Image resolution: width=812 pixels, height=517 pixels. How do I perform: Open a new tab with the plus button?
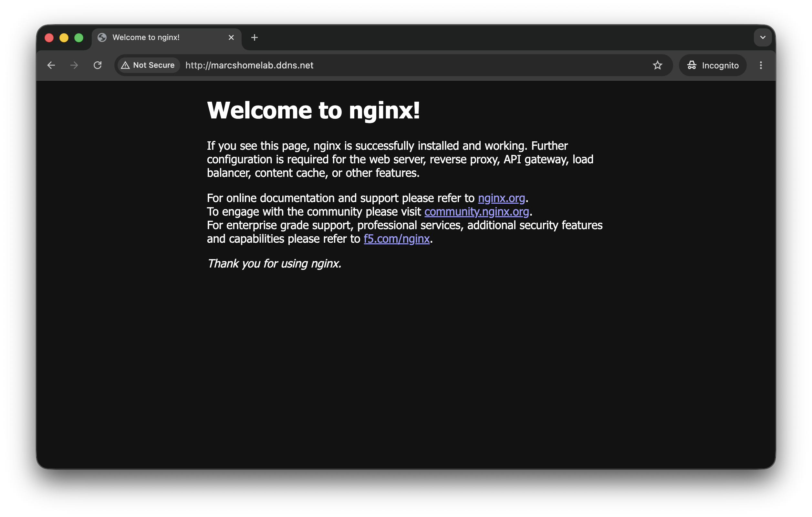(x=255, y=37)
